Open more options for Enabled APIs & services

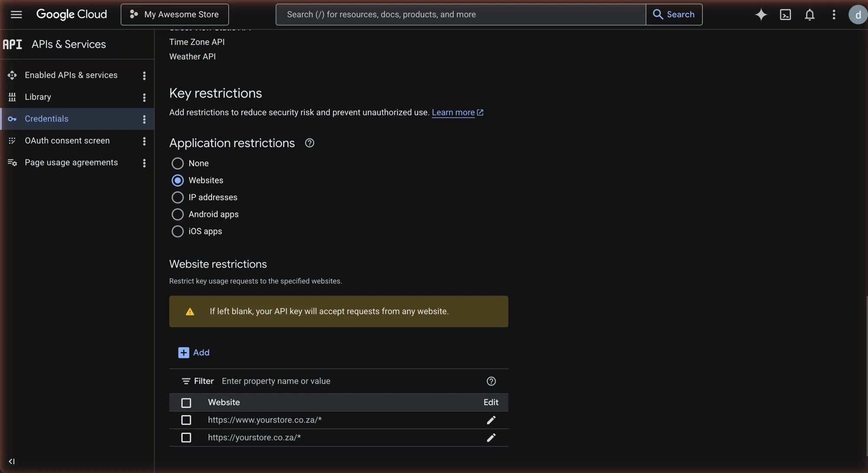(144, 76)
